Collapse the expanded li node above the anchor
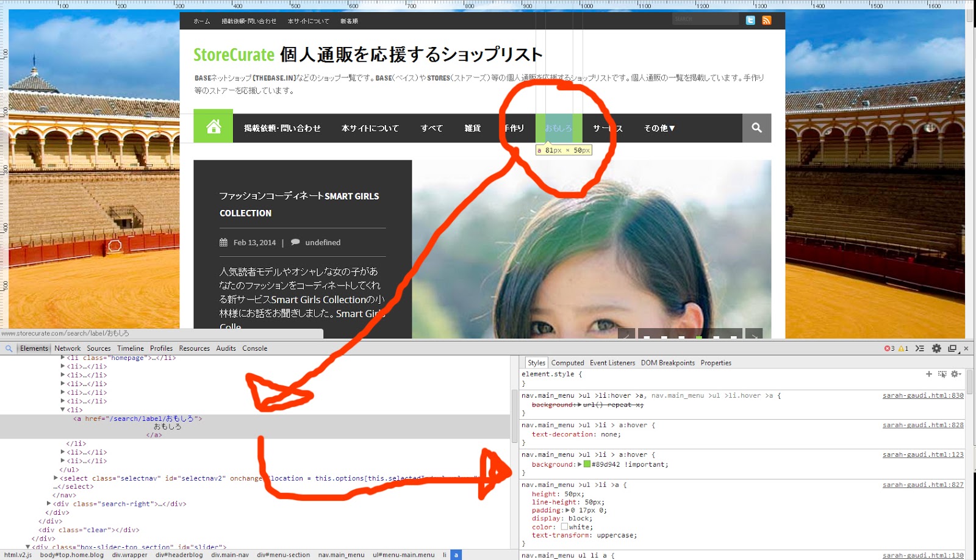The image size is (976, 560). tap(63, 410)
